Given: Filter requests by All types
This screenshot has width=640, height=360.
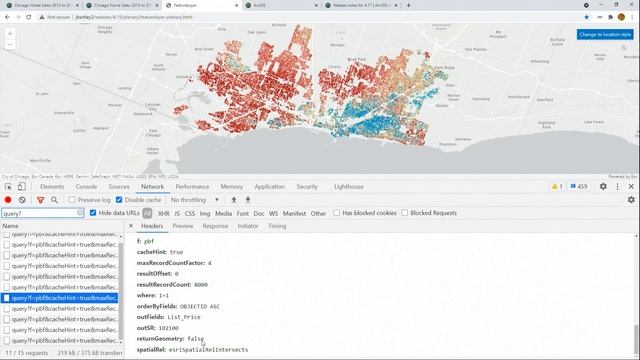Looking at the screenshot, I should tap(147, 213).
